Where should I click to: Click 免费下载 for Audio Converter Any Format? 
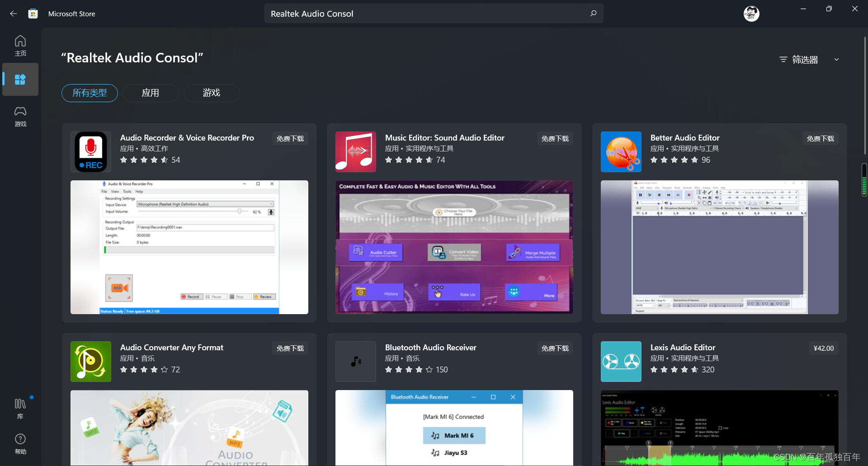coord(290,348)
